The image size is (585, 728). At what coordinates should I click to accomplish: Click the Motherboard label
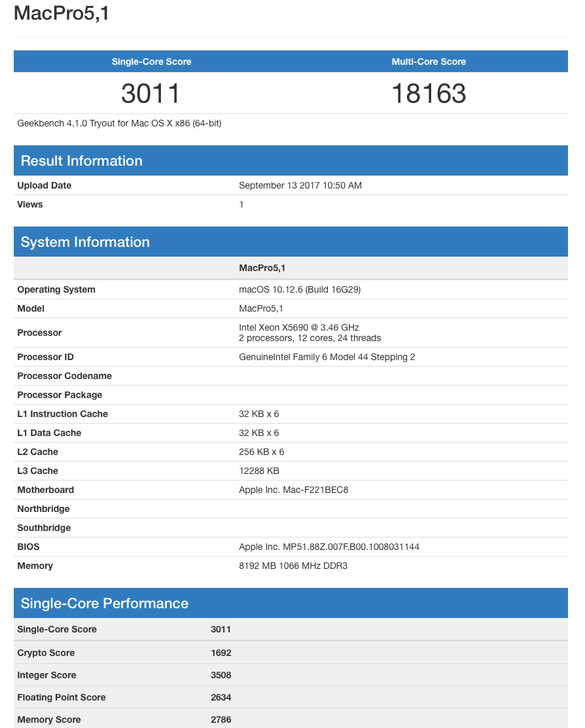[45, 490]
